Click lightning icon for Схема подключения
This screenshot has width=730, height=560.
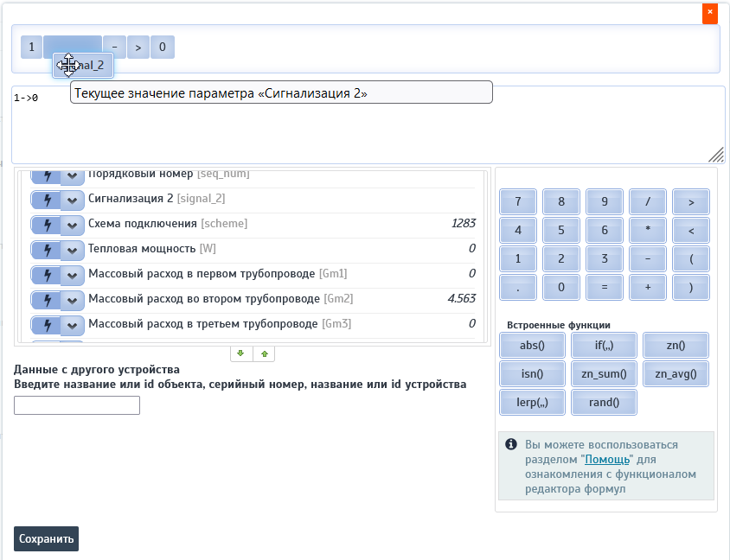(x=47, y=225)
